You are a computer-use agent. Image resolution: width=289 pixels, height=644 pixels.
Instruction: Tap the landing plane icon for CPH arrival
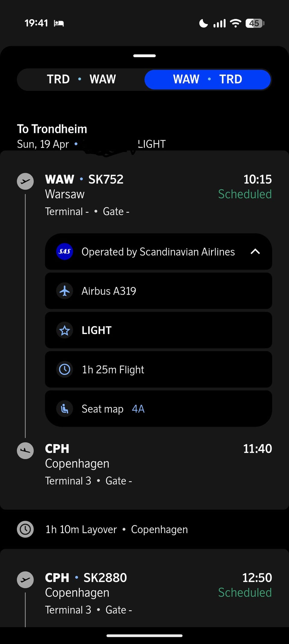(25, 451)
